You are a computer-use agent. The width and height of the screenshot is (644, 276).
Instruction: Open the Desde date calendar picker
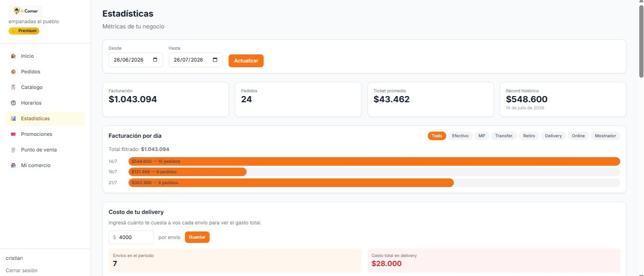click(x=155, y=60)
